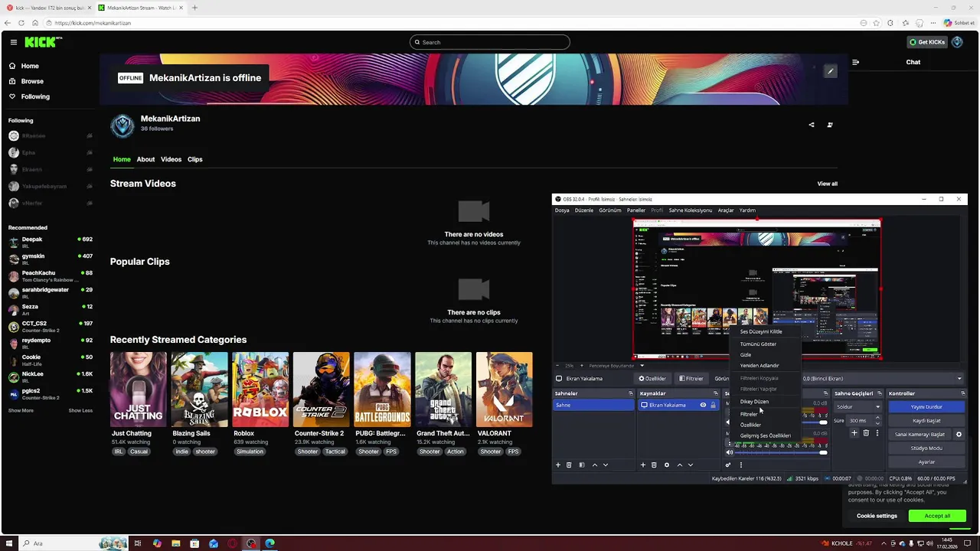
Task: Add a new scene with plus icon in Sahneler
Action: pyautogui.click(x=558, y=465)
